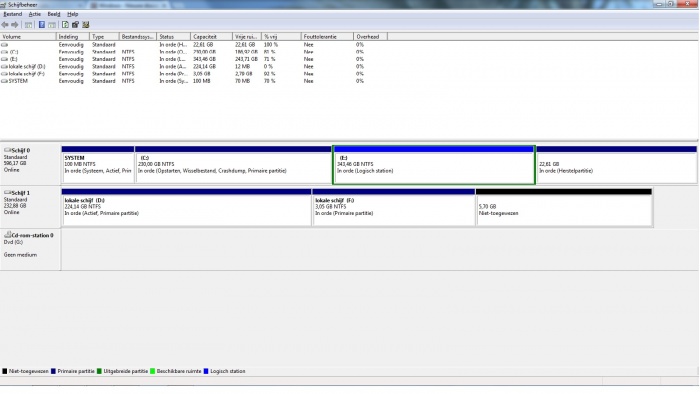Screen dimensions: 700x394
Task: Select the 5,70 GB Niet-toegewezen block
Action: tap(564, 207)
